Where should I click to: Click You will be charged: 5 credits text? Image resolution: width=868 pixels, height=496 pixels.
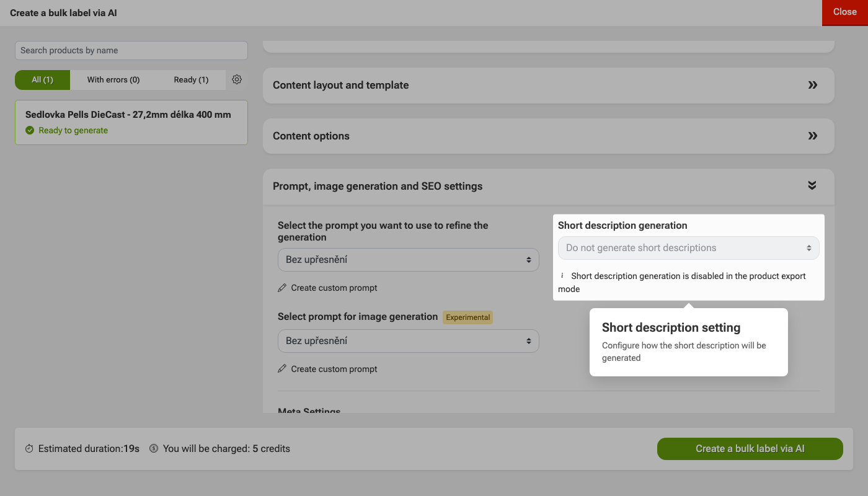(226, 448)
